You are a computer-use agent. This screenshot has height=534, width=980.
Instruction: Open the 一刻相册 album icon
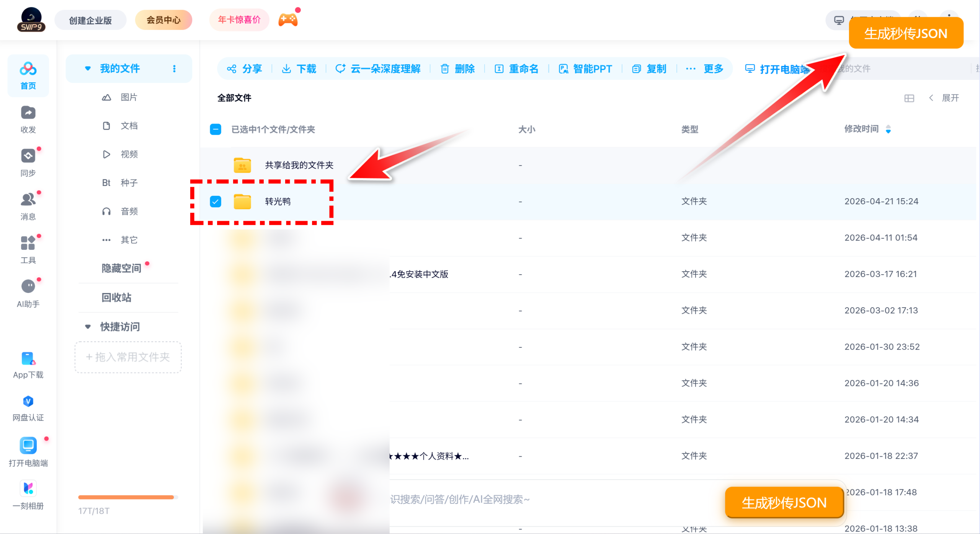pos(28,489)
